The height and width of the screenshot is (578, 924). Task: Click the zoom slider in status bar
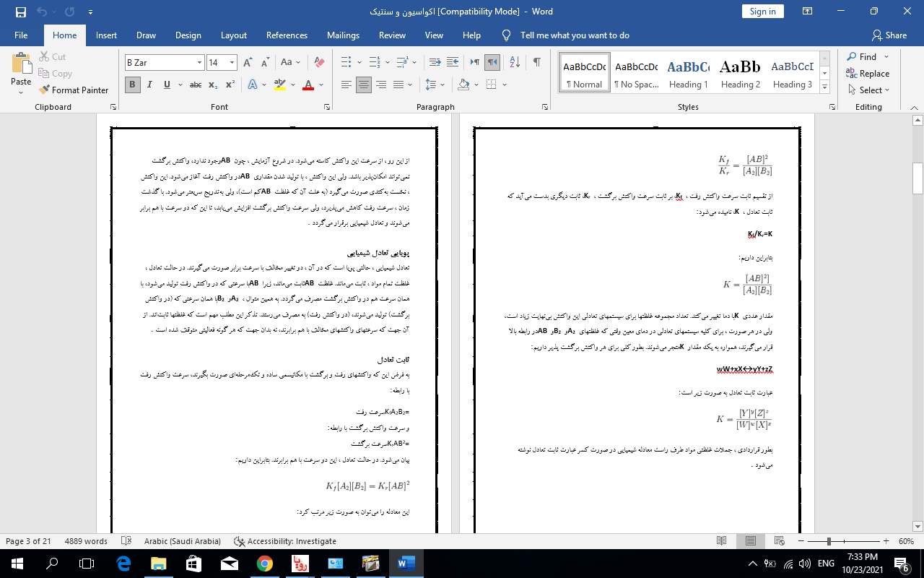(x=829, y=541)
